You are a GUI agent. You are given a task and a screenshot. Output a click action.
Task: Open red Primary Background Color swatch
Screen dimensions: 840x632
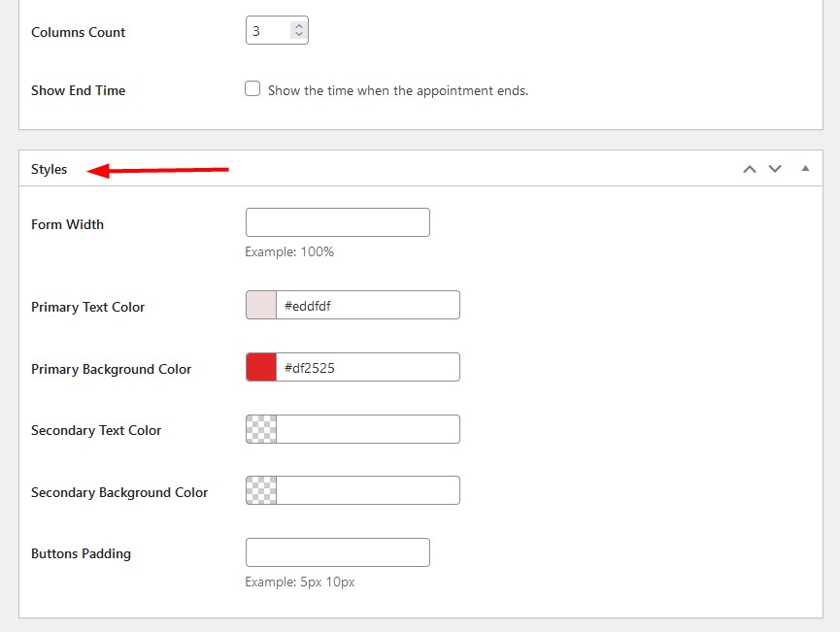click(261, 367)
